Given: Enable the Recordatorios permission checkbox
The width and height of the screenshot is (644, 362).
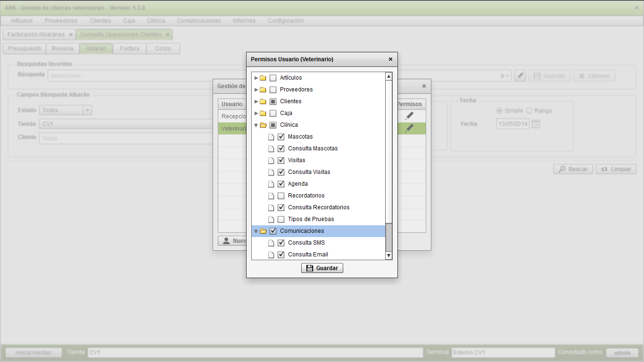Looking at the screenshot, I should click(x=281, y=196).
